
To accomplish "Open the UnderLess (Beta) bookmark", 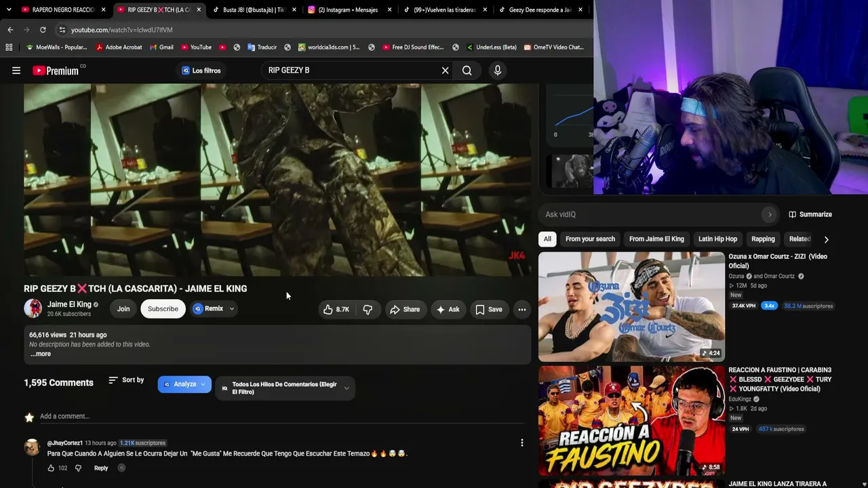I will pos(491,47).
